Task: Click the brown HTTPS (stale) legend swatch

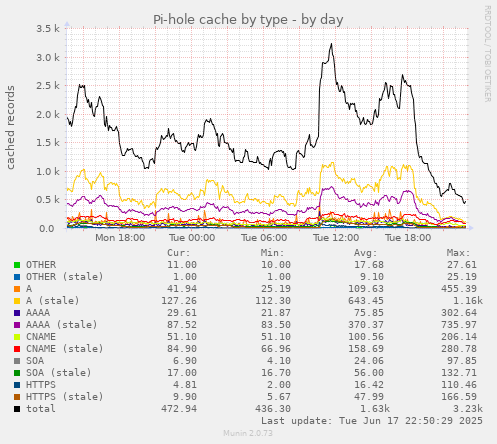Action: point(17,397)
